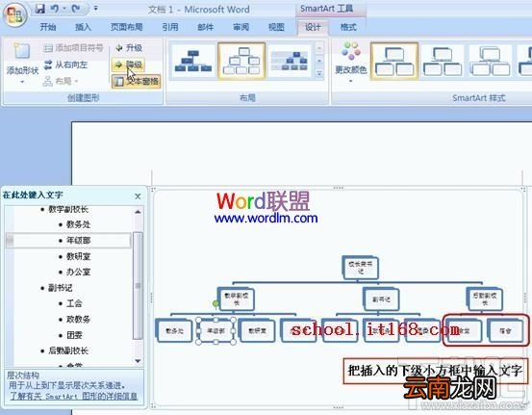Select 政教务 bullet in the text pane

point(78,320)
